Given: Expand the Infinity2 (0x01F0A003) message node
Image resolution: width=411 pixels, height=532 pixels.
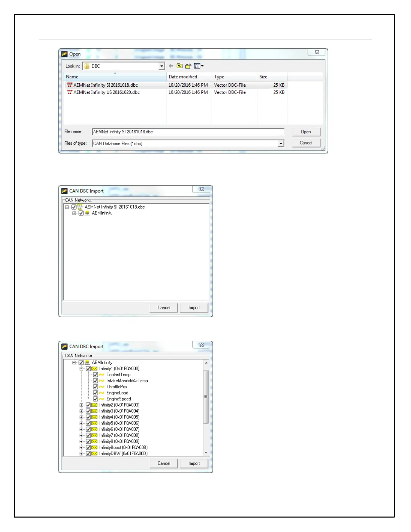Looking at the screenshot, I should pyautogui.click(x=81, y=405).
